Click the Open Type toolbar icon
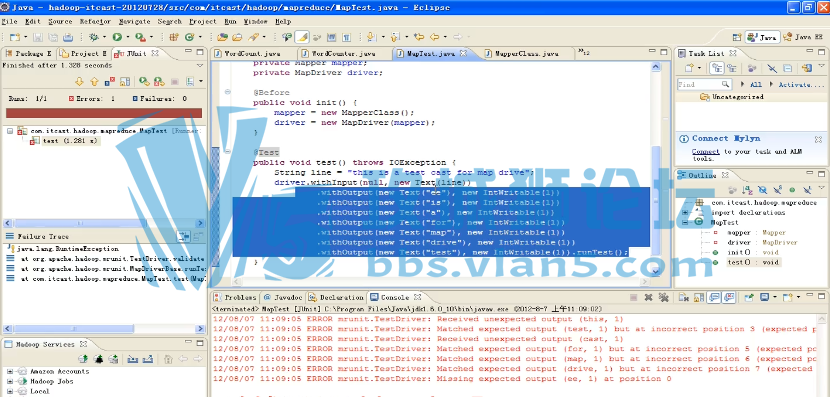 [222, 37]
